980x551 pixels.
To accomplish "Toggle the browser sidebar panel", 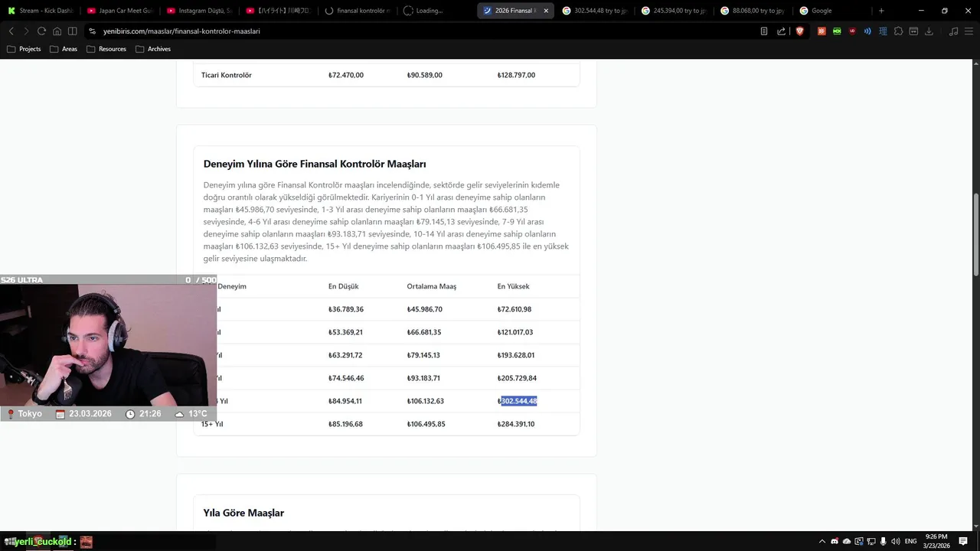I will coord(72,31).
